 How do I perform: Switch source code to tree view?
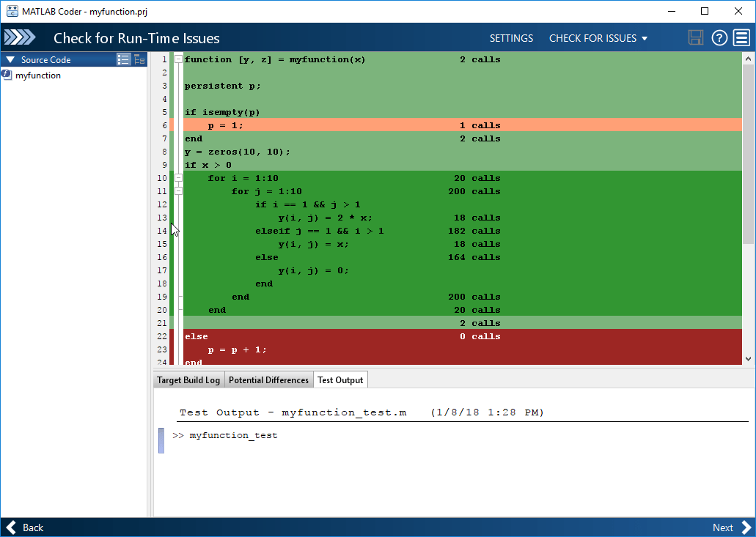(140, 59)
